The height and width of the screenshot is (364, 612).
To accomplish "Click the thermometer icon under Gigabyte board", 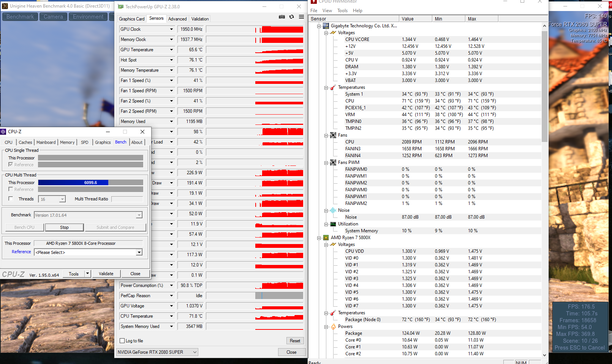I will [x=333, y=87].
